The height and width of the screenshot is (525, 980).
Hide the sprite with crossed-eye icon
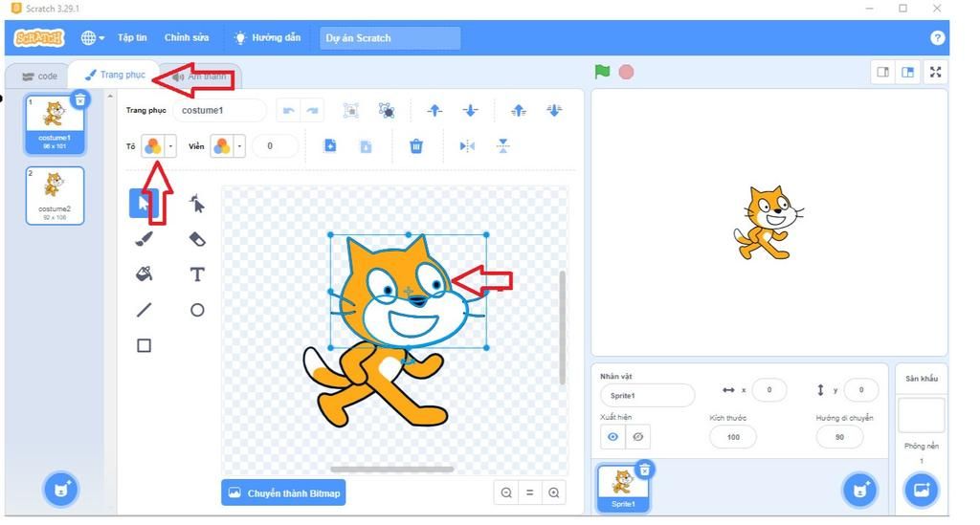pyautogui.click(x=638, y=436)
